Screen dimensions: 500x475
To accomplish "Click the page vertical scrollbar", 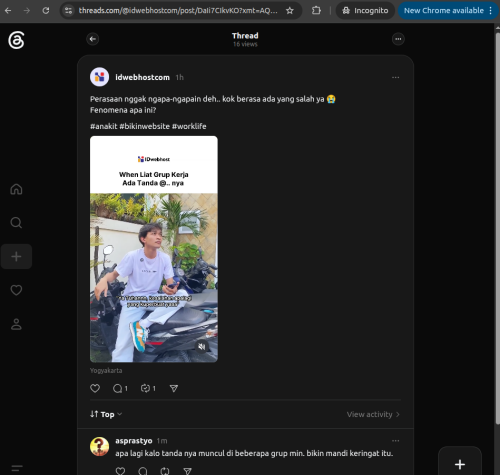I will 497,229.
